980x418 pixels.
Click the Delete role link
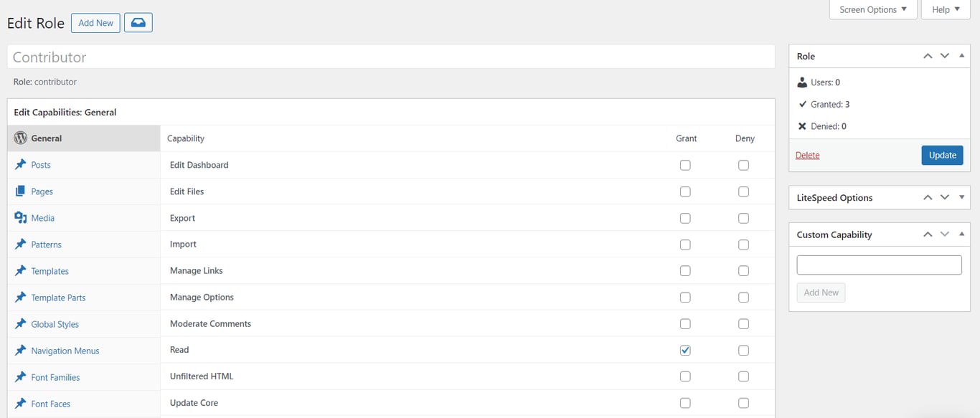click(807, 155)
